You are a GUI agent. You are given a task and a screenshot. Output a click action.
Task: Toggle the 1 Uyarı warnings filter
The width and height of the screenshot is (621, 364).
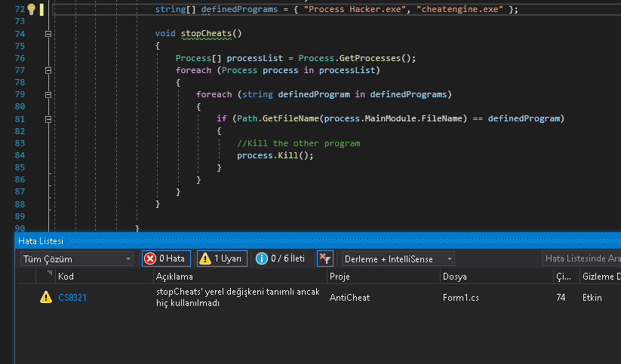tap(222, 258)
